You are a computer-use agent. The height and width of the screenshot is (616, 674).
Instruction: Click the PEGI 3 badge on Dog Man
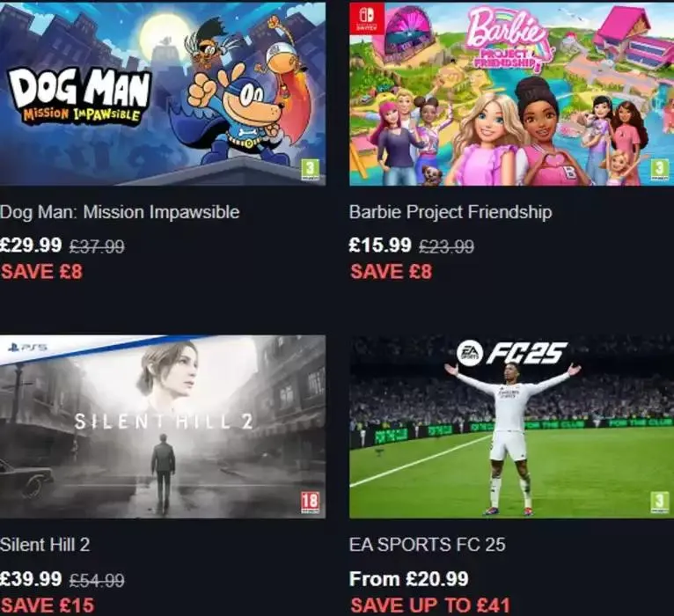tap(311, 170)
